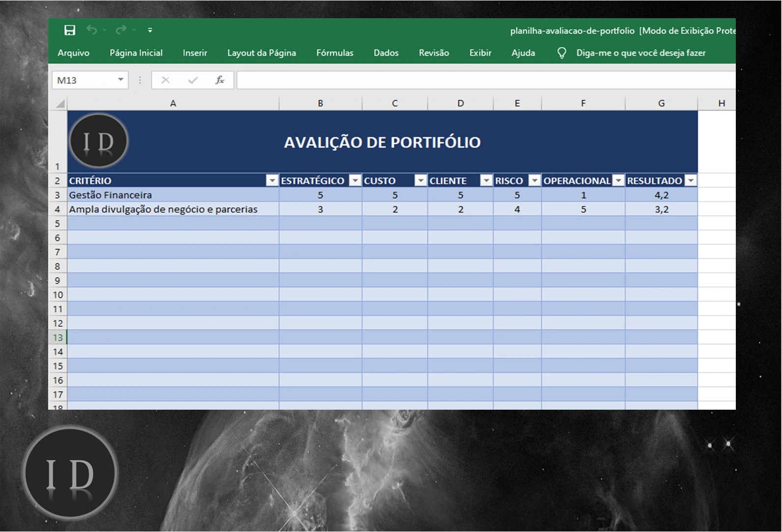
Task: Switch to the Layout da Página tab
Action: [261, 53]
